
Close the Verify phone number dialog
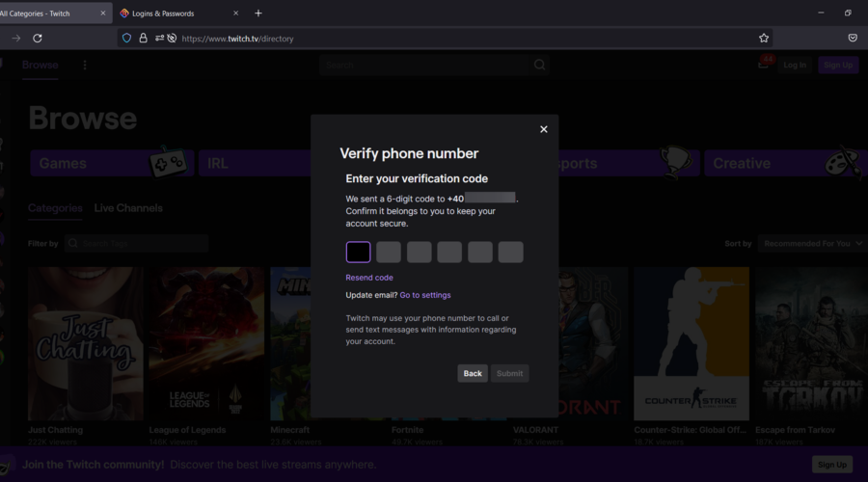(544, 129)
